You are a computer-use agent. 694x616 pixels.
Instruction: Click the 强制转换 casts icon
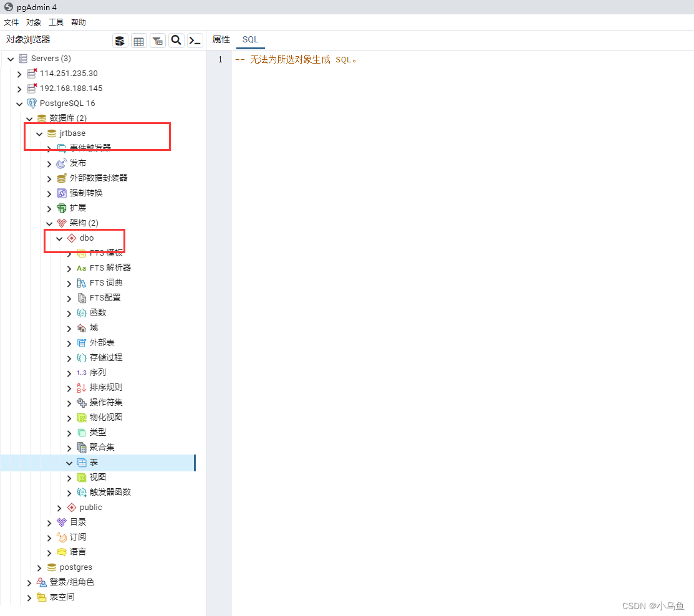coord(62,193)
